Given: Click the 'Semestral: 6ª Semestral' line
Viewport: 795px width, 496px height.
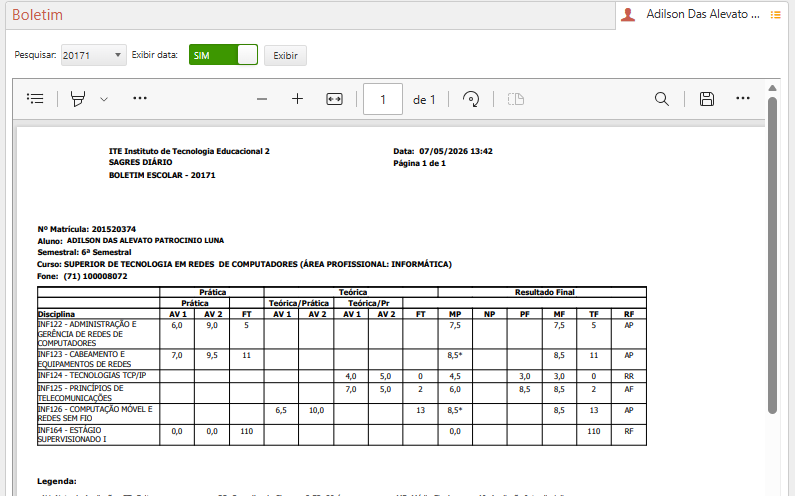Looking at the screenshot, I should [x=84, y=253].
